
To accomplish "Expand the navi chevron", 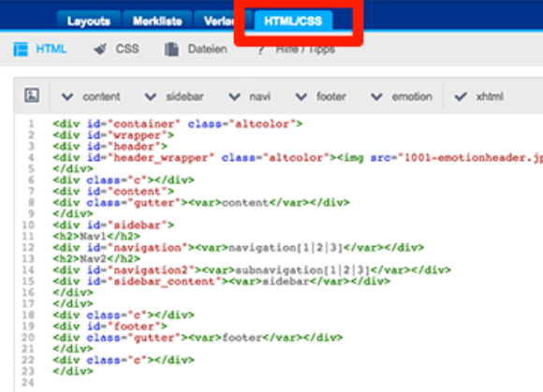I will tap(234, 96).
